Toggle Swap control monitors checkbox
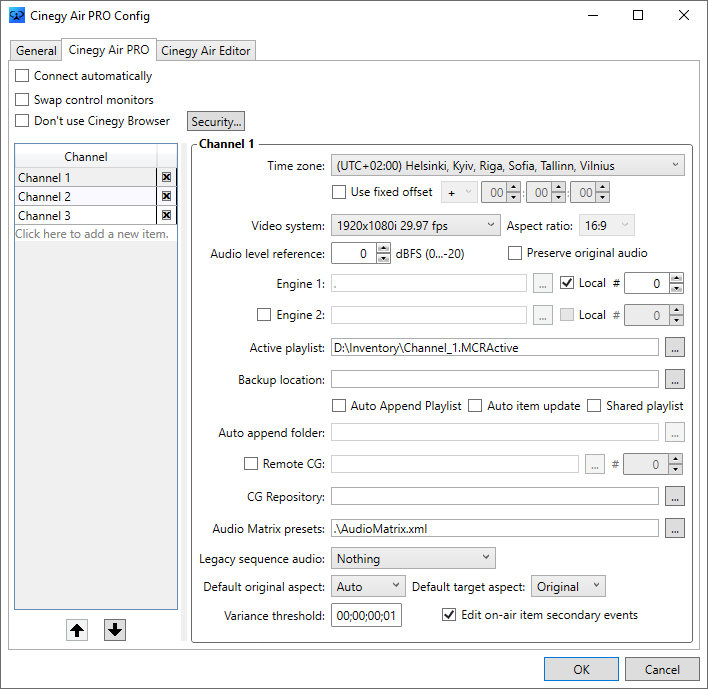 [x=22, y=99]
